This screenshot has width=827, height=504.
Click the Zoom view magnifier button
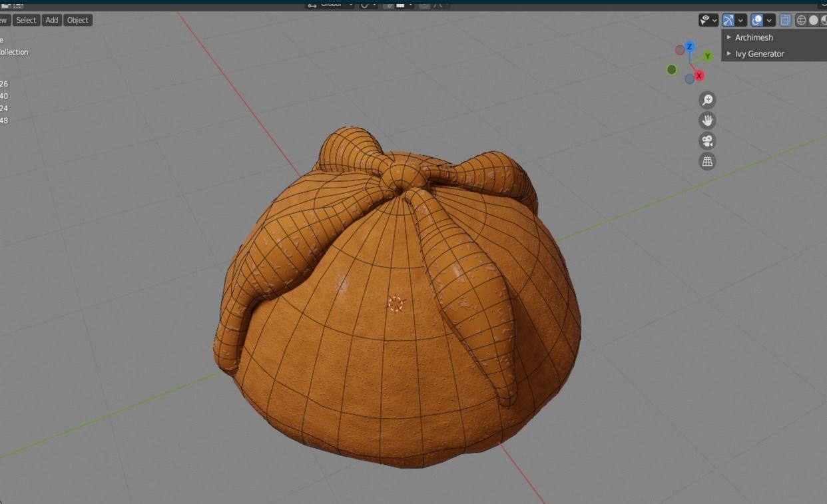[x=707, y=100]
